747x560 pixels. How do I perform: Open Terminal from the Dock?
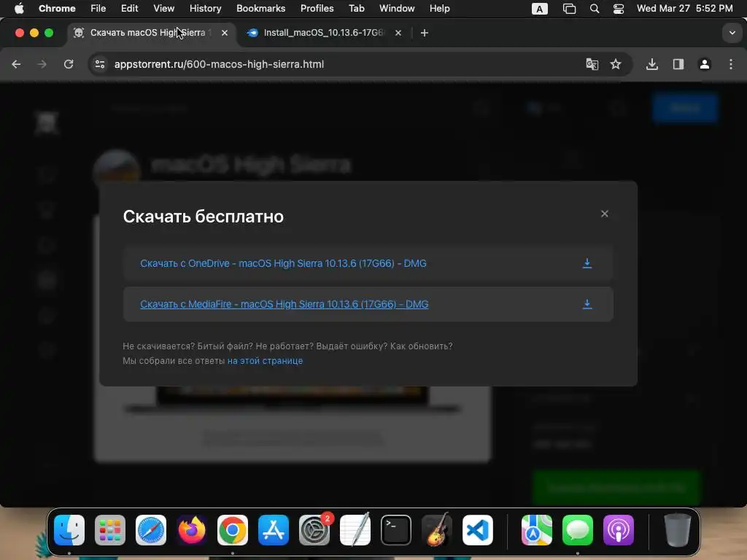[x=396, y=530]
